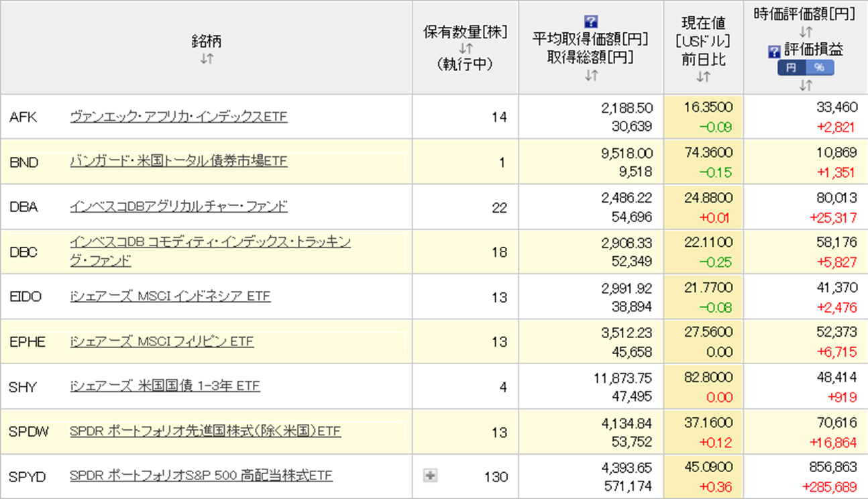Open iシェアーズ MSCI インドネシア ETF link
Image resolution: width=868 pixels, height=499 pixels.
170,296
